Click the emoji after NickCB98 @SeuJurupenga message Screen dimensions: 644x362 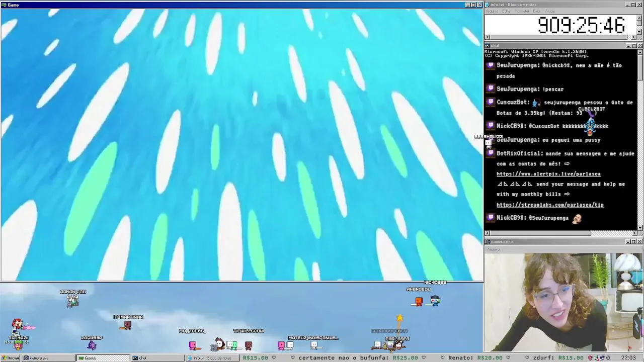pyautogui.click(x=577, y=218)
